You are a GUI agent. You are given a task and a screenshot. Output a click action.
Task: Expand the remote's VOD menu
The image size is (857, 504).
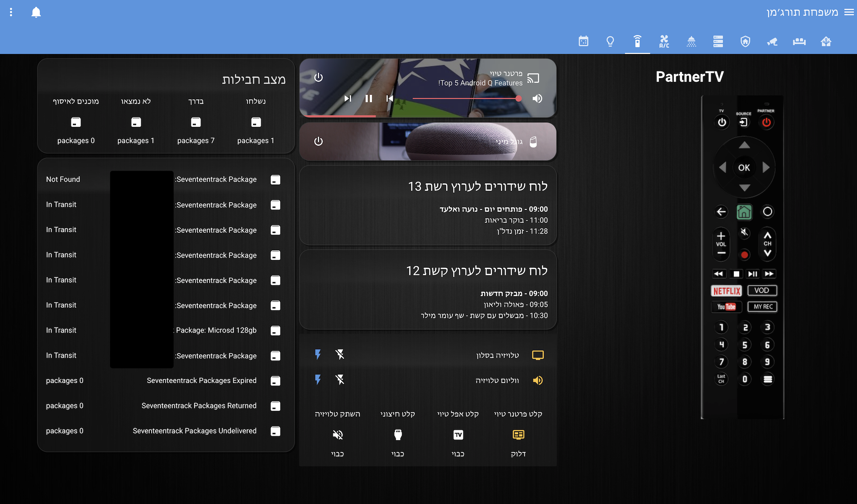[x=762, y=291]
